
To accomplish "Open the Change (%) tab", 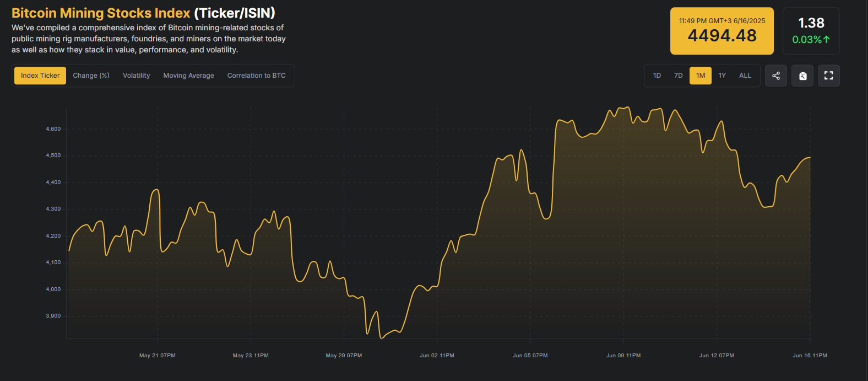I will coord(91,76).
